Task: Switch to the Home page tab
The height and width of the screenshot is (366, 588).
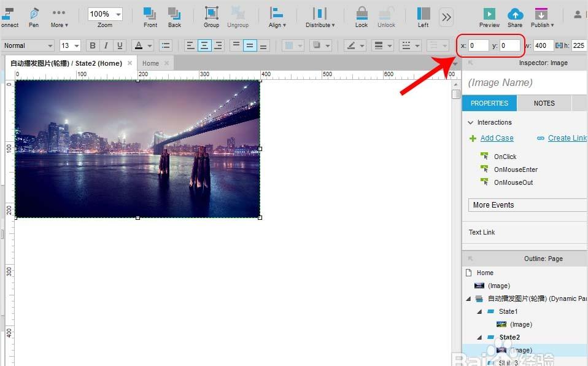Action: click(150, 63)
